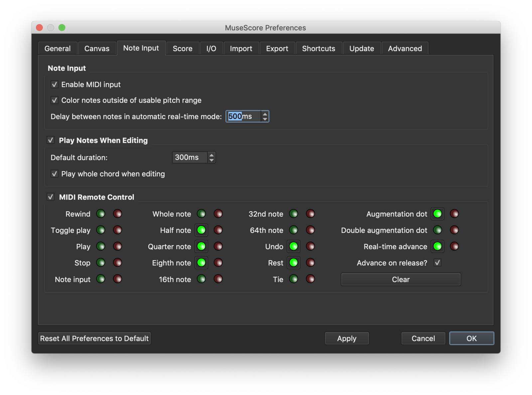The height and width of the screenshot is (395, 532).
Task: Click the red record button for Real-time advance
Action: (454, 246)
